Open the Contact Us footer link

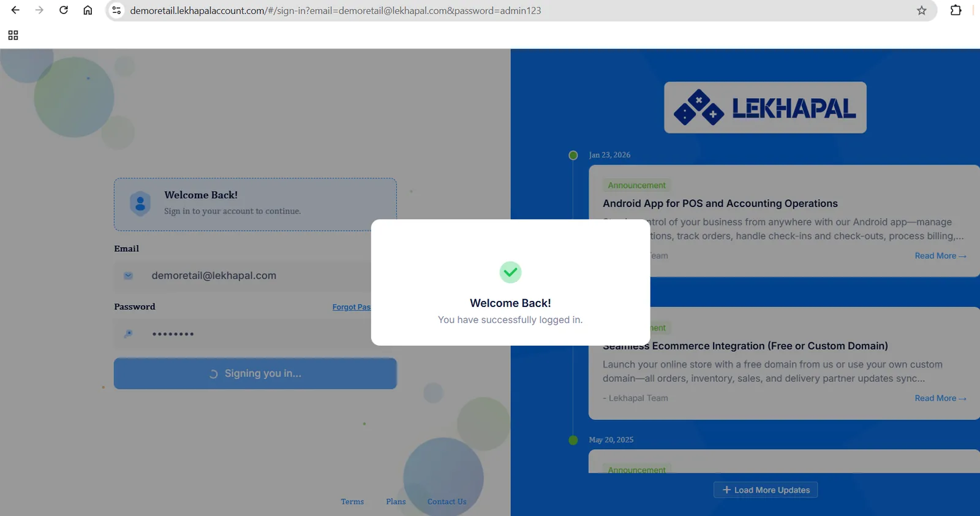click(x=447, y=502)
